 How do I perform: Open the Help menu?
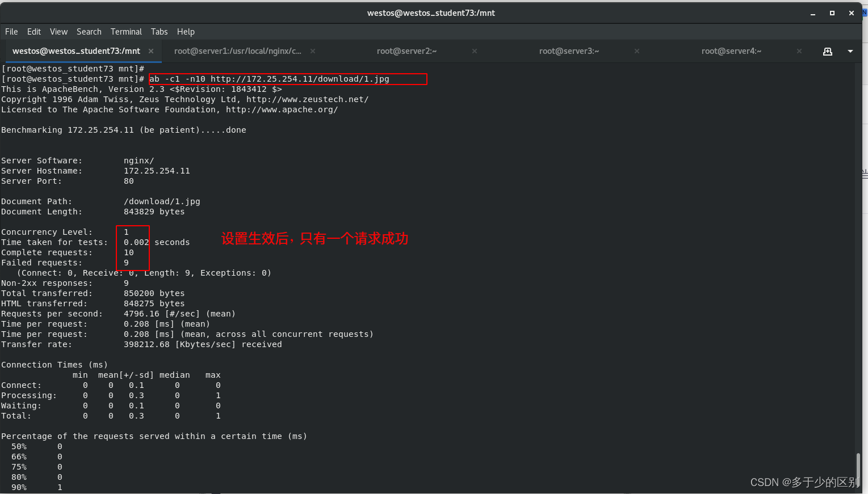[x=186, y=32]
